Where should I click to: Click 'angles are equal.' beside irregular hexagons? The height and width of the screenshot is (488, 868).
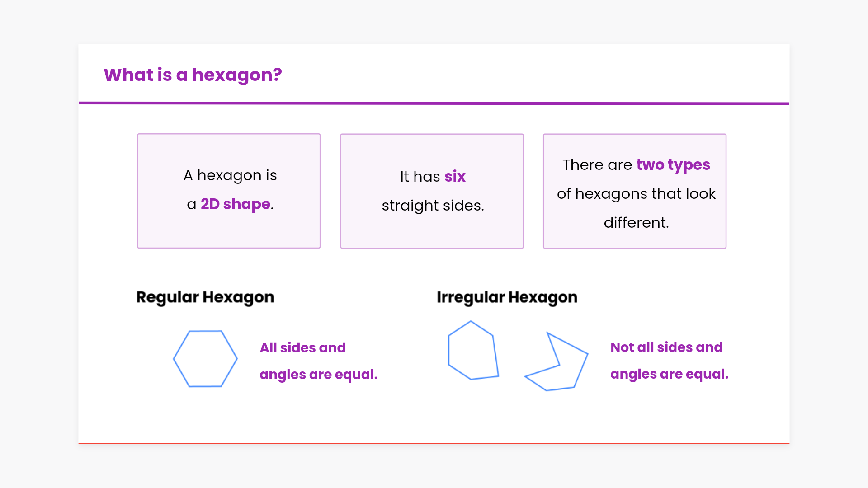click(x=669, y=374)
